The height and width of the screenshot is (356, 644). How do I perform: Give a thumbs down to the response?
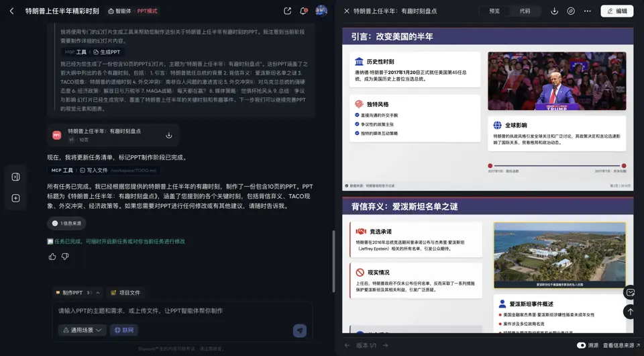[x=65, y=257]
